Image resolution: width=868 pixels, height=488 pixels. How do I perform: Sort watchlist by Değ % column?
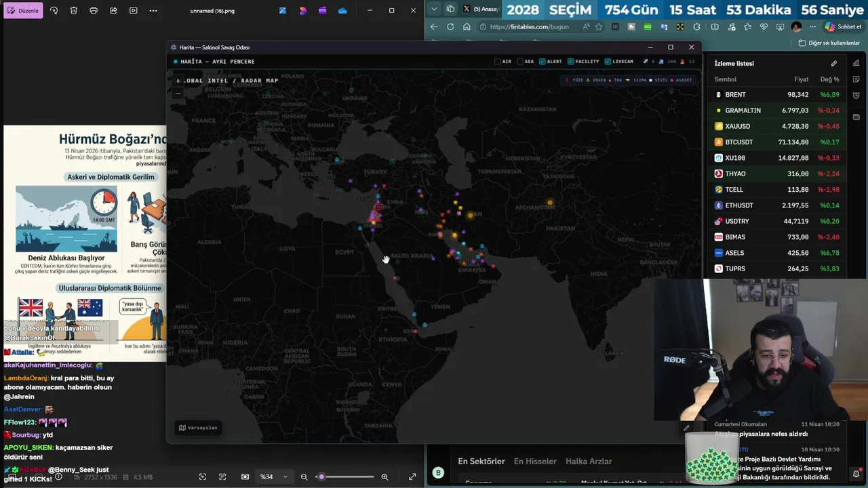pos(829,79)
